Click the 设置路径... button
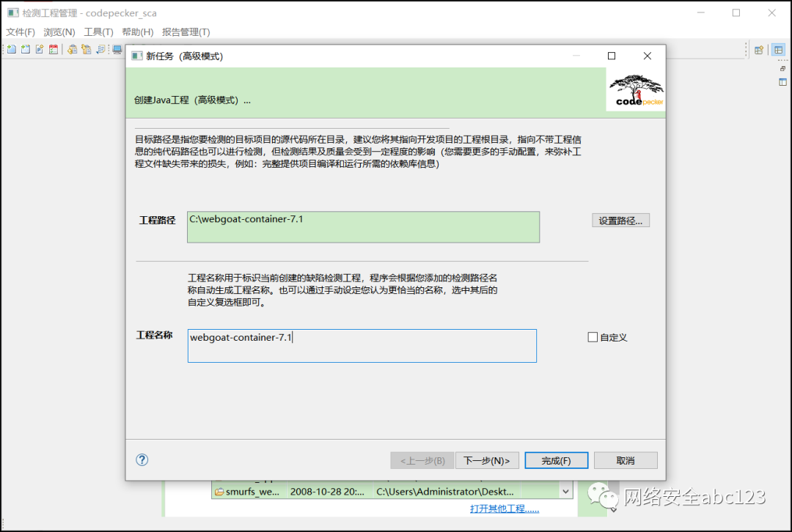 620,219
